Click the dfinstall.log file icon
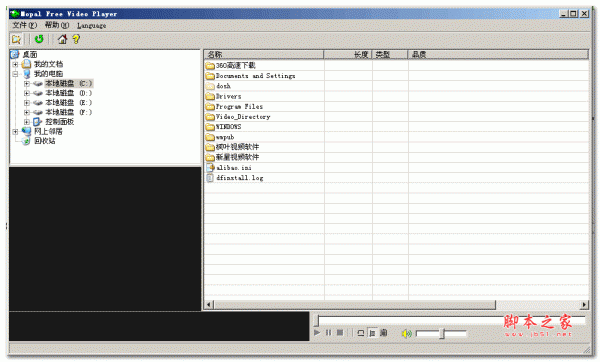This screenshot has height=362, width=600. [x=210, y=178]
